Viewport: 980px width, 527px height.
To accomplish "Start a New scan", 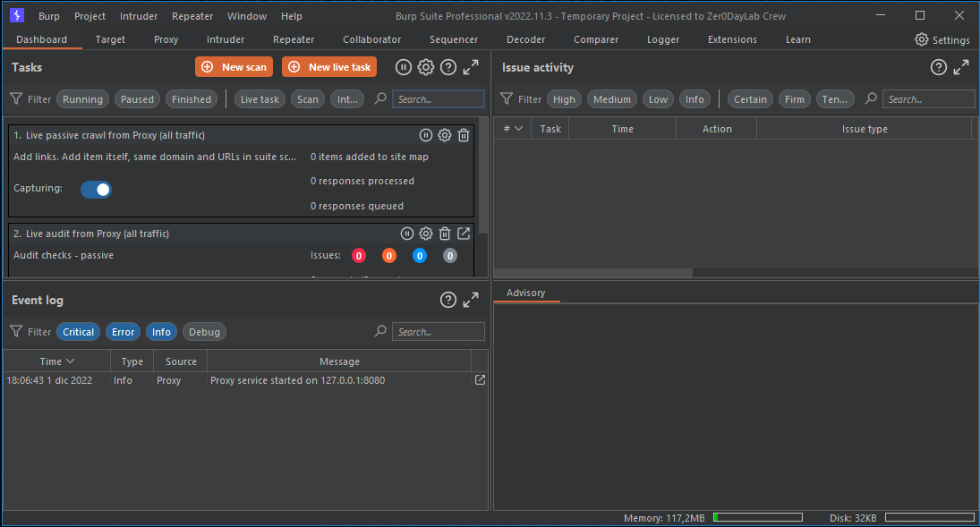I will [234, 67].
